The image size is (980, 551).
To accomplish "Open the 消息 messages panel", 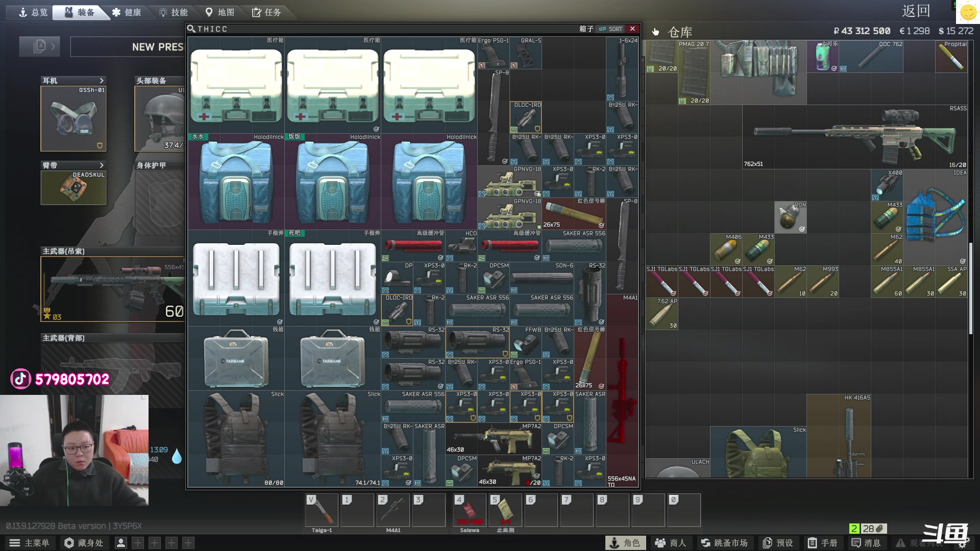I will pos(866,543).
